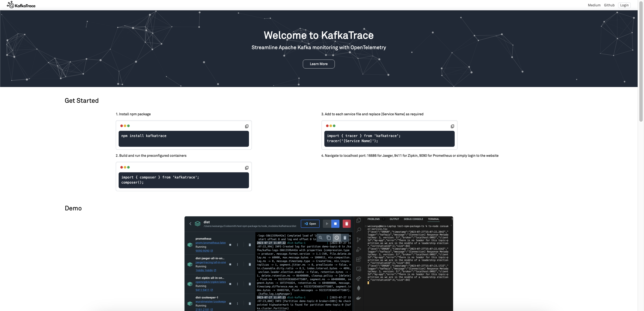Copy the npm install kafkatrace command

246,126
